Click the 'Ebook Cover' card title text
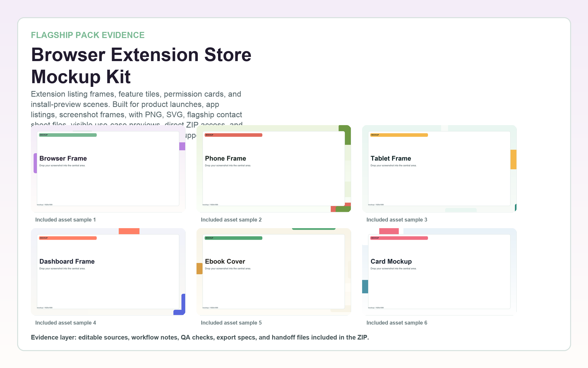The height and width of the screenshot is (368, 588). 225,262
